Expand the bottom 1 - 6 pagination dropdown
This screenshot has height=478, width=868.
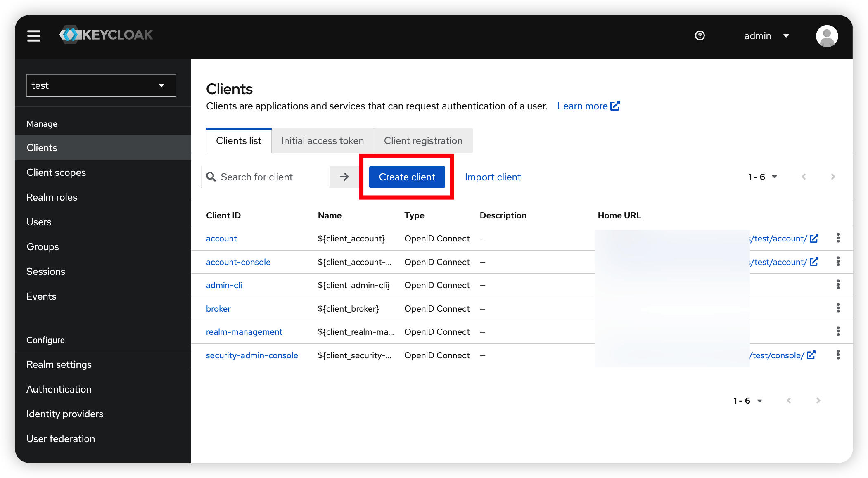tap(747, 401)
